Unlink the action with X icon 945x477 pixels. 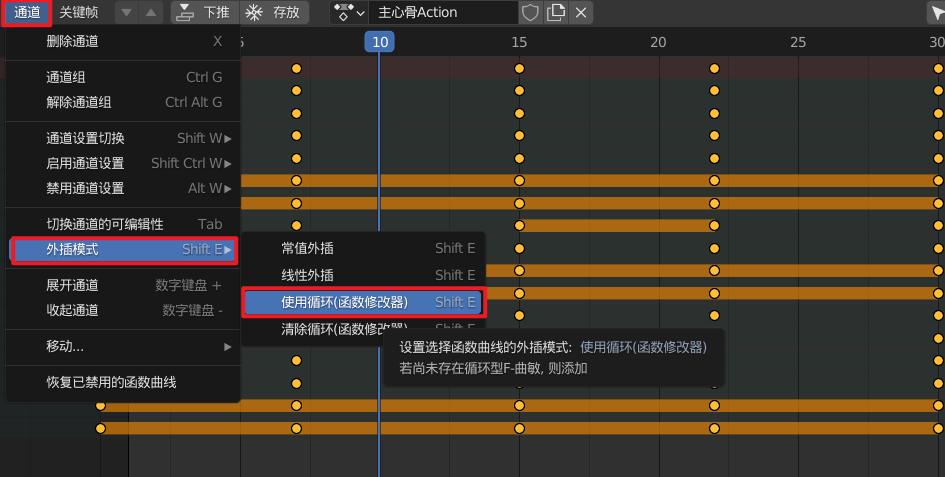(x=581, y=13)
